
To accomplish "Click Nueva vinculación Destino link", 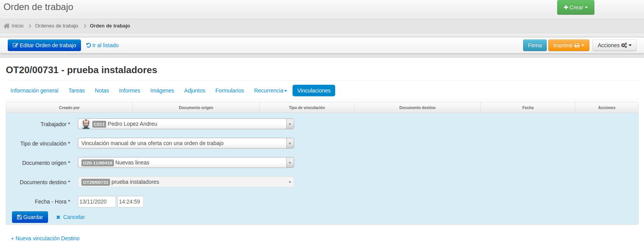I will click(45, 238).
